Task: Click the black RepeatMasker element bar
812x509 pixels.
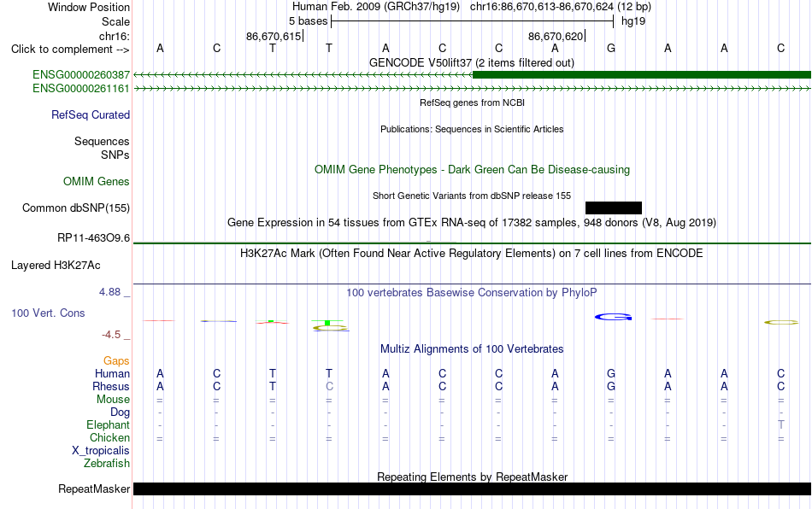Action: [x=473, y=489]
